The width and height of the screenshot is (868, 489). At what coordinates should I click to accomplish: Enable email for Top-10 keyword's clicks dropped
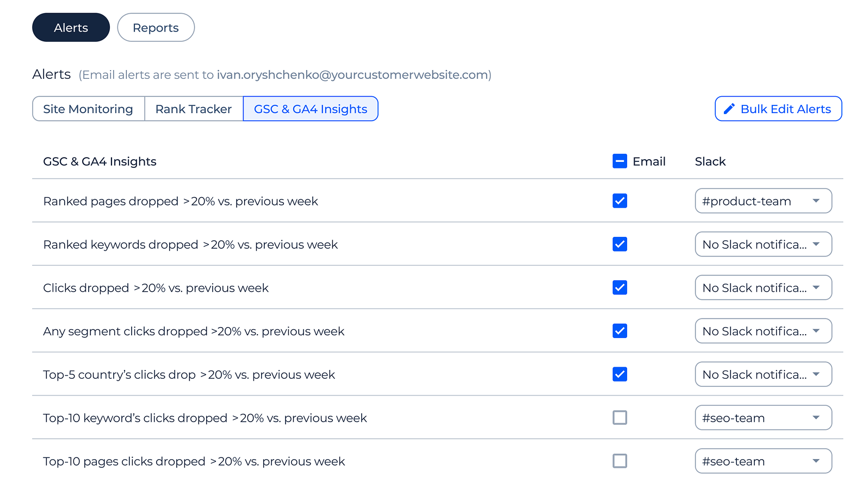pos(619,418)
